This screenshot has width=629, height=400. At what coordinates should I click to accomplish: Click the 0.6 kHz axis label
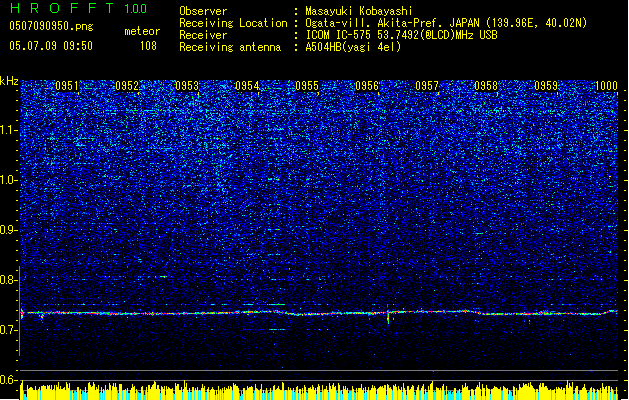tap(8, 380)
